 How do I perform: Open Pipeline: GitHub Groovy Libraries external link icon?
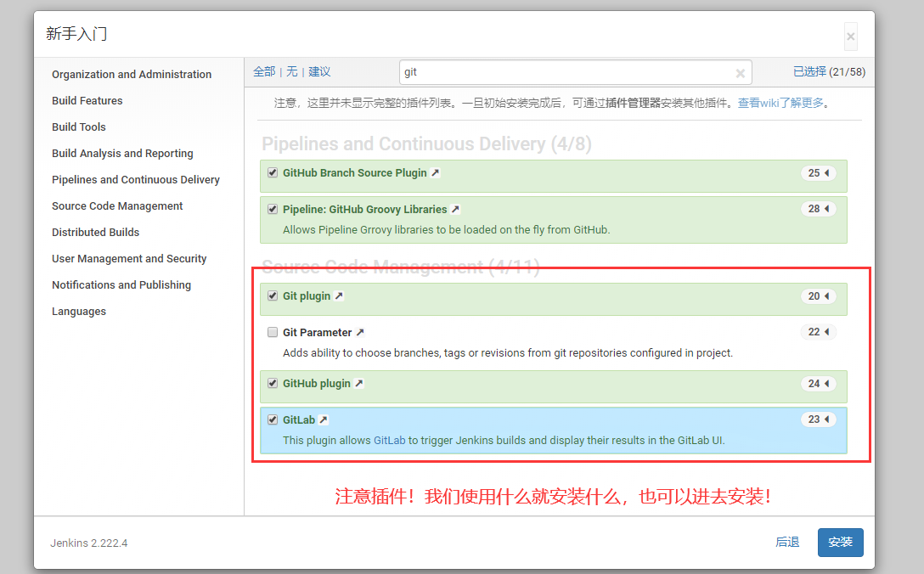click(455, 209)
